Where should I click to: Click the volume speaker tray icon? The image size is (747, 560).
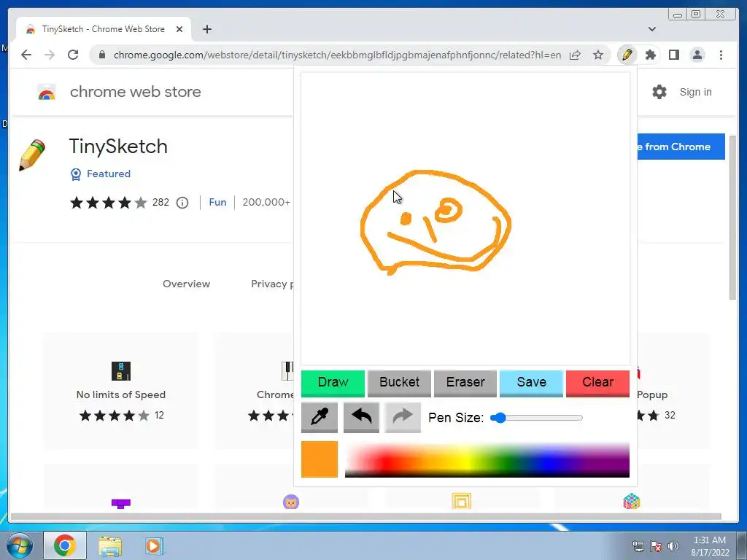pos(673,545)
